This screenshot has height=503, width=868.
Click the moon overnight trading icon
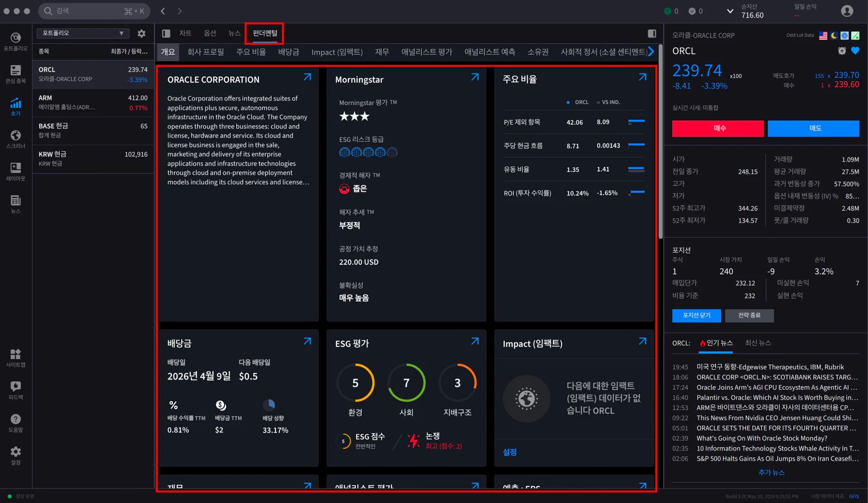pos(834,35)
